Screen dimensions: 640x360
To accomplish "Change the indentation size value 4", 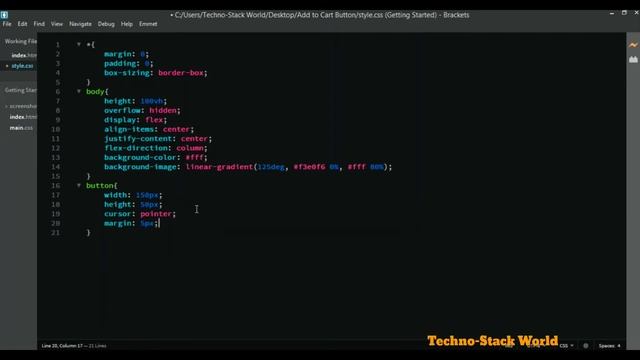I will tap(619, 346).
